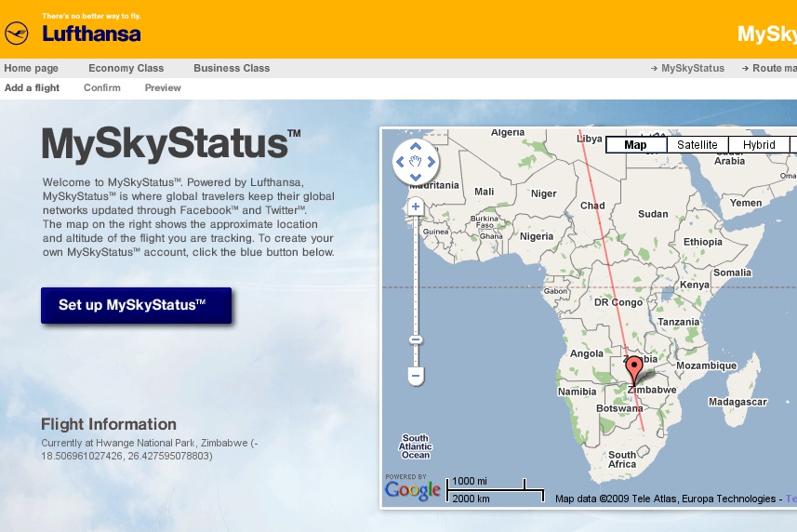Zoom in the map with plus button
The image size is (797, 532).
click(416, 206)
